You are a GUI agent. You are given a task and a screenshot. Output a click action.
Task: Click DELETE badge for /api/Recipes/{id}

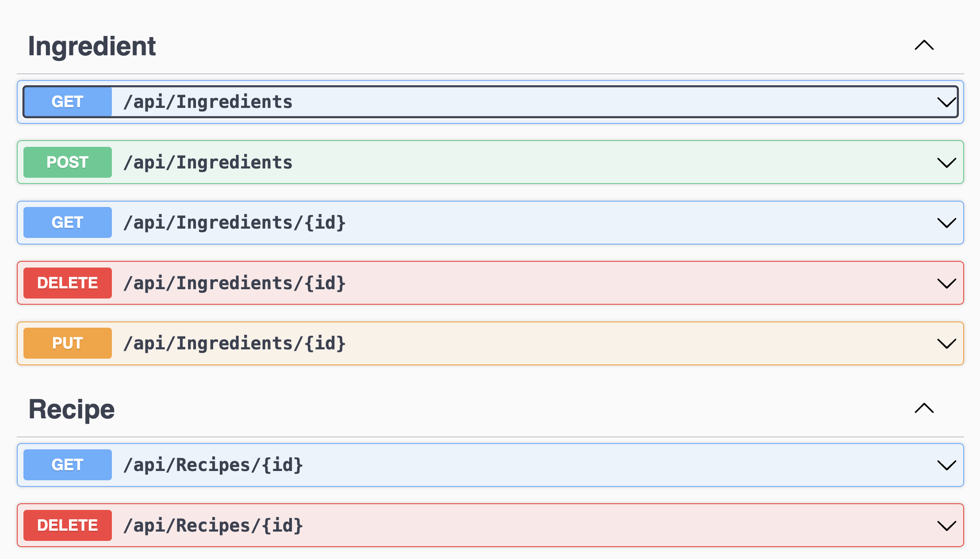(x=67, y=525)
